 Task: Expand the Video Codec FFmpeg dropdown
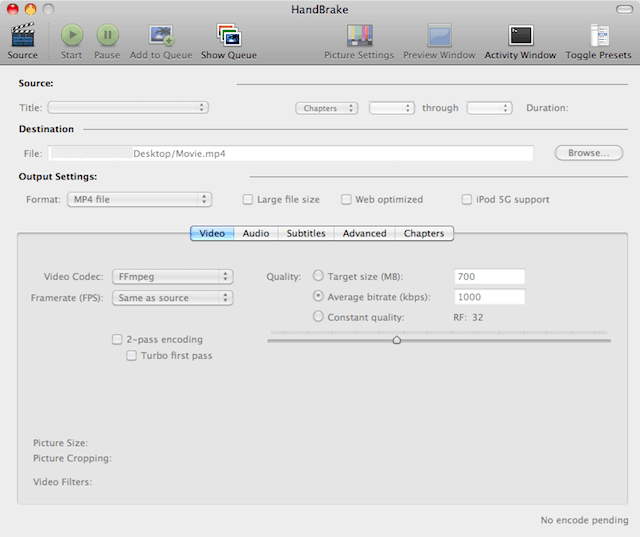(x=172, y=276)
